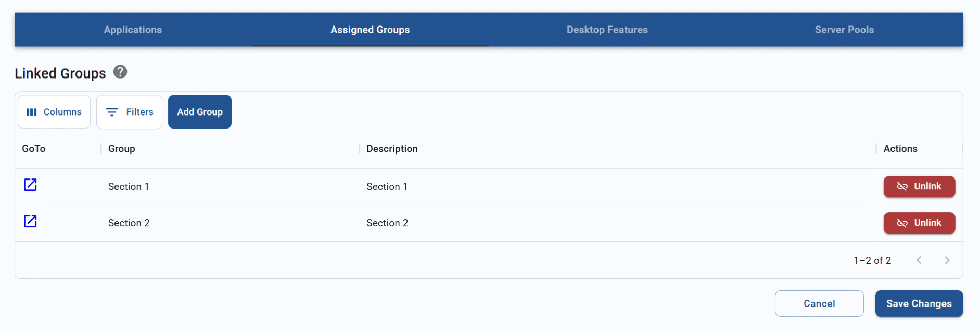980x332 pixels.
Task: Cancel the pending changes
Action: (x=819, y=303)
